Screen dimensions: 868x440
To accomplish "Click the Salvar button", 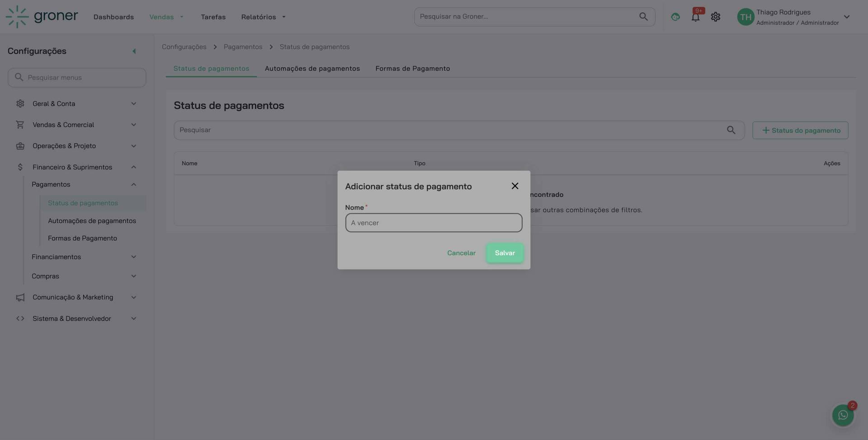I will pyautogui.click(x=505, y=253).
